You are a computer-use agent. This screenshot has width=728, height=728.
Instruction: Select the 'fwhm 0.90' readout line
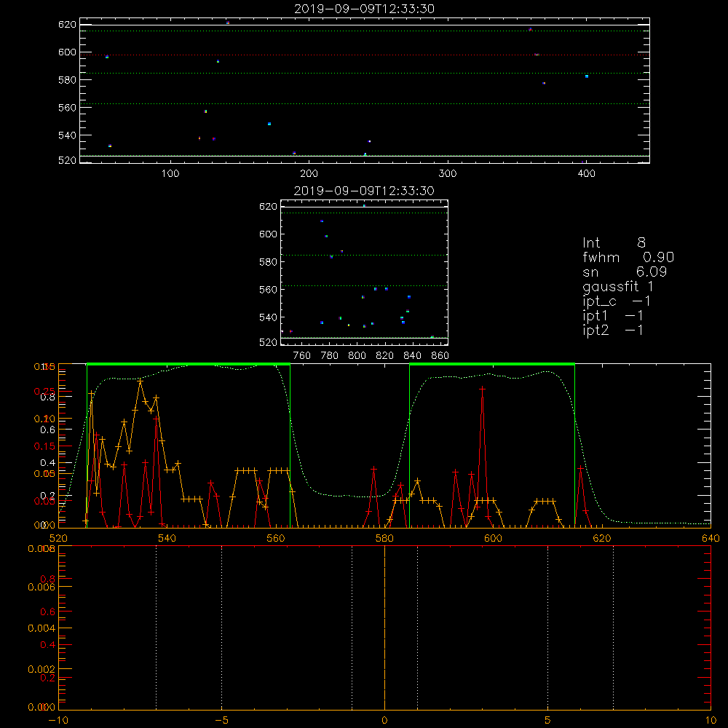(x=628, y=257)
